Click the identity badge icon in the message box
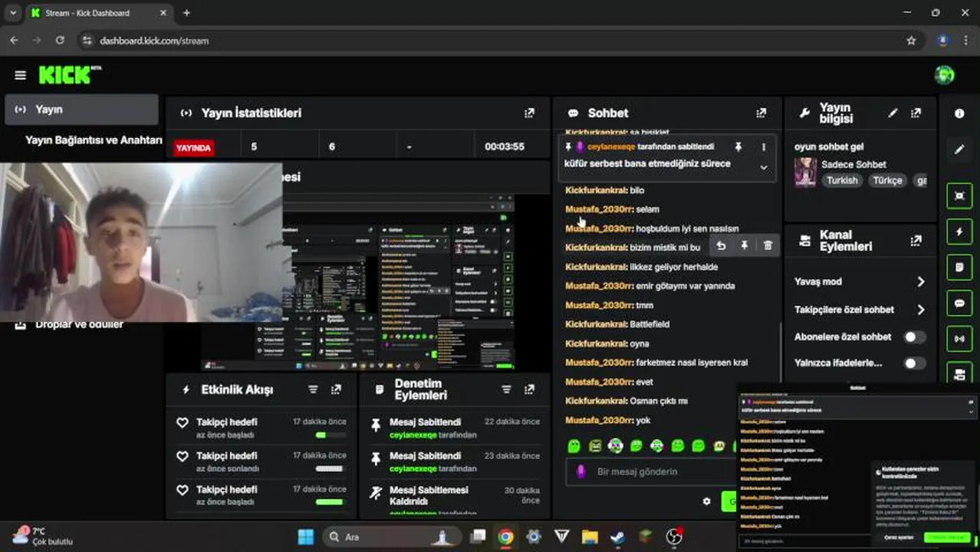Screen dimensions: 980x552 (x=580, y=472)
